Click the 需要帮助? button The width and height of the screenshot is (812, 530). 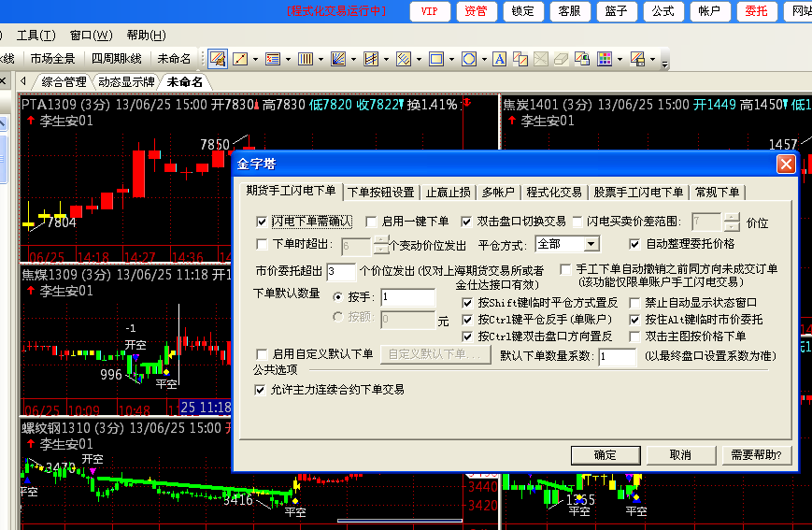point(756,454)
